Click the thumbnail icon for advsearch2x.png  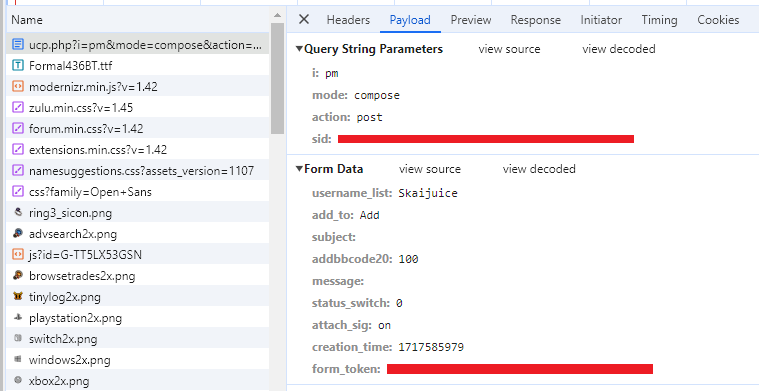pos(18,234)
